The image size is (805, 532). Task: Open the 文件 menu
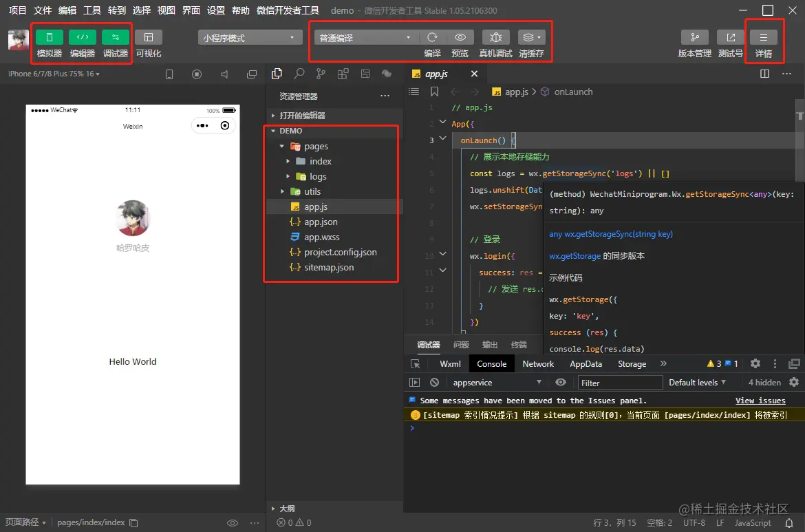(x=43, y=10)
